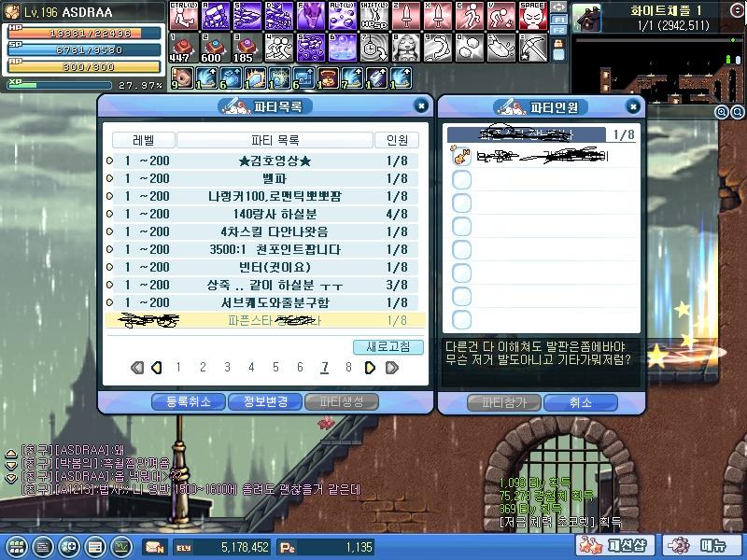
Task: Click 정보변경 to change party info
Action: (265, 401)
